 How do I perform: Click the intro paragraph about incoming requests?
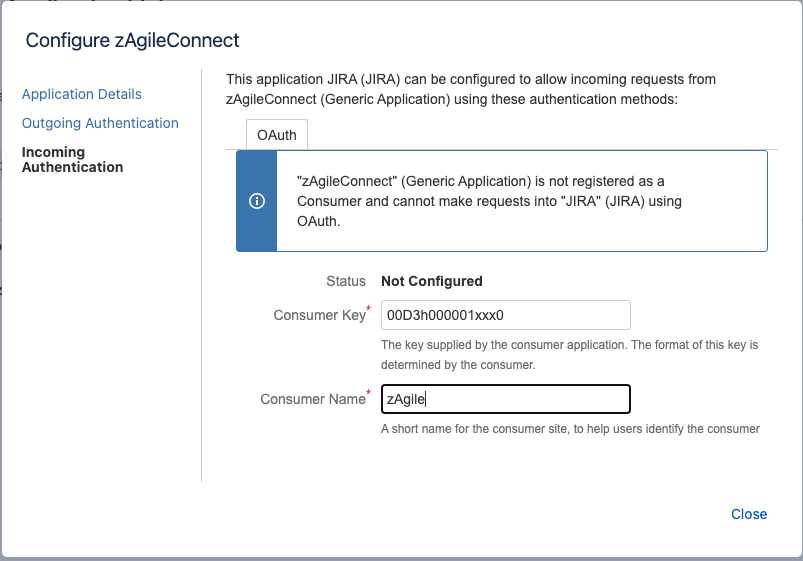(x=470, y=89)
